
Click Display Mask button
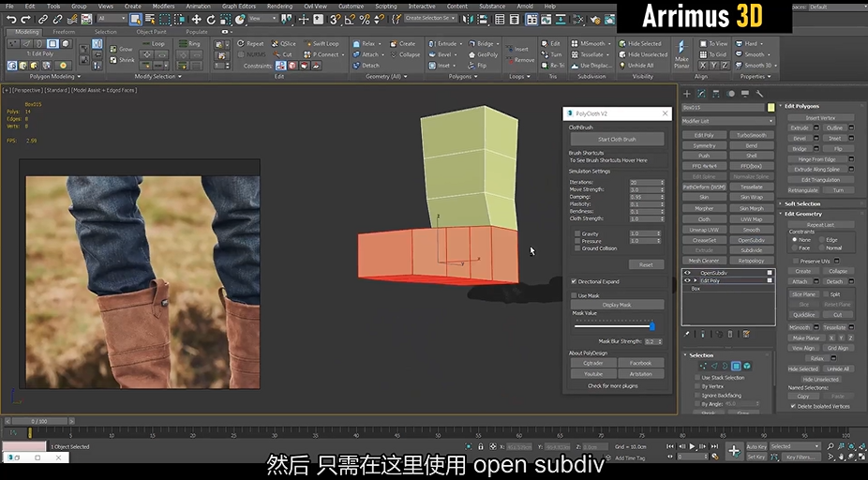click(x=617, y=305)
